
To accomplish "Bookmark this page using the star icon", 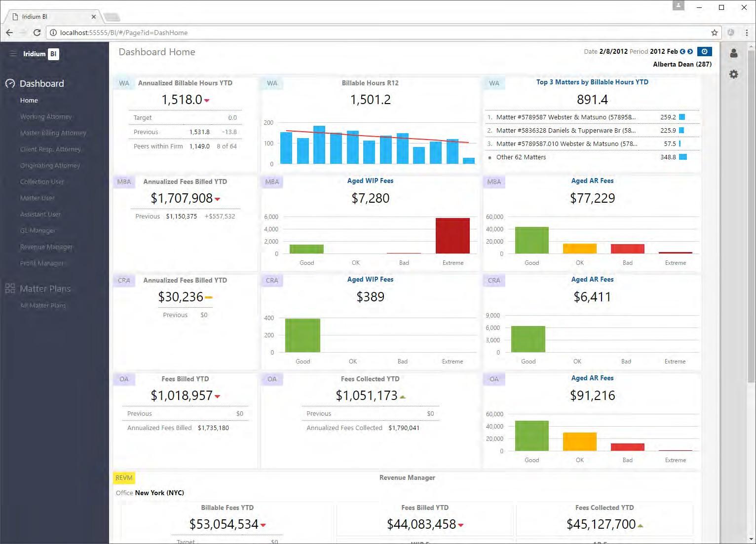I will coord(714,33).
